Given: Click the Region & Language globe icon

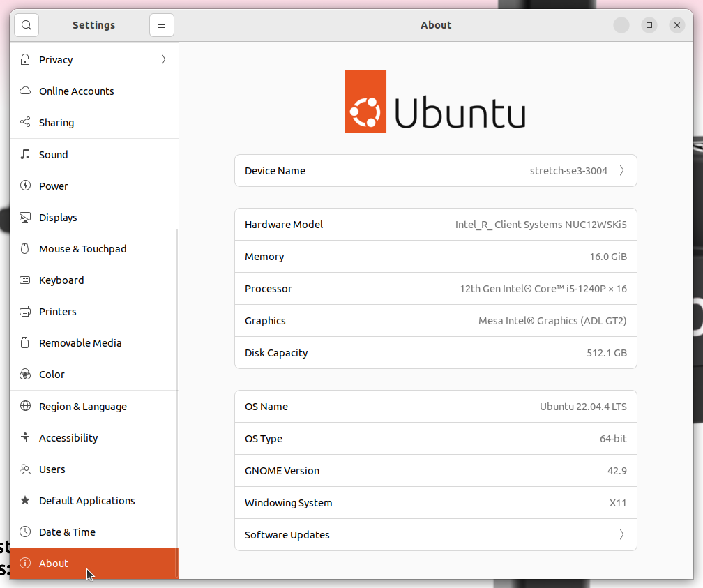Looking at the screenshot, I should point(26,407).
